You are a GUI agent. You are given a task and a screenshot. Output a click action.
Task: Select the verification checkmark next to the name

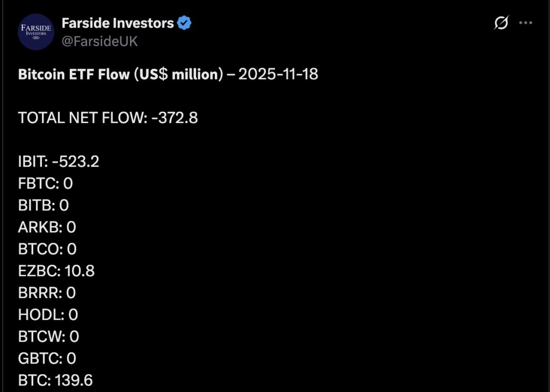[x=185, y=23]
